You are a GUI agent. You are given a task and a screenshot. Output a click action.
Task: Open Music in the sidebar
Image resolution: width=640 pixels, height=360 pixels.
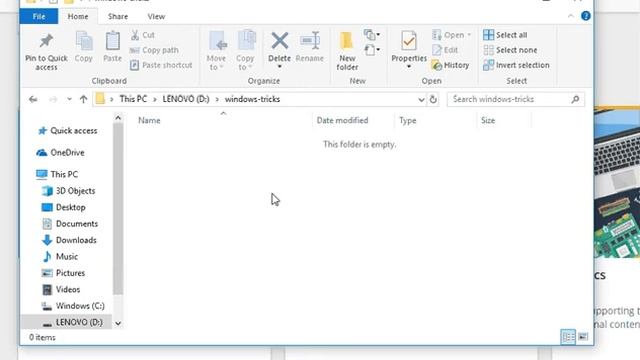coord(60,256)
